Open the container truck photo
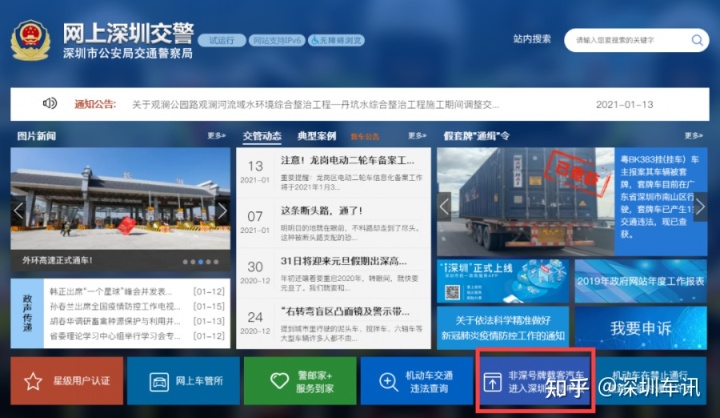 [525, 202]
